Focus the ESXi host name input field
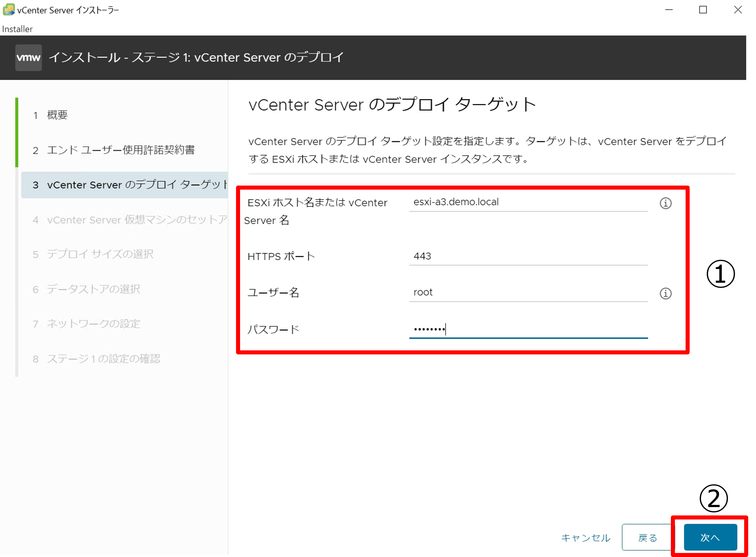The width and height of the screenshot is (756, 557). [528, 202]
